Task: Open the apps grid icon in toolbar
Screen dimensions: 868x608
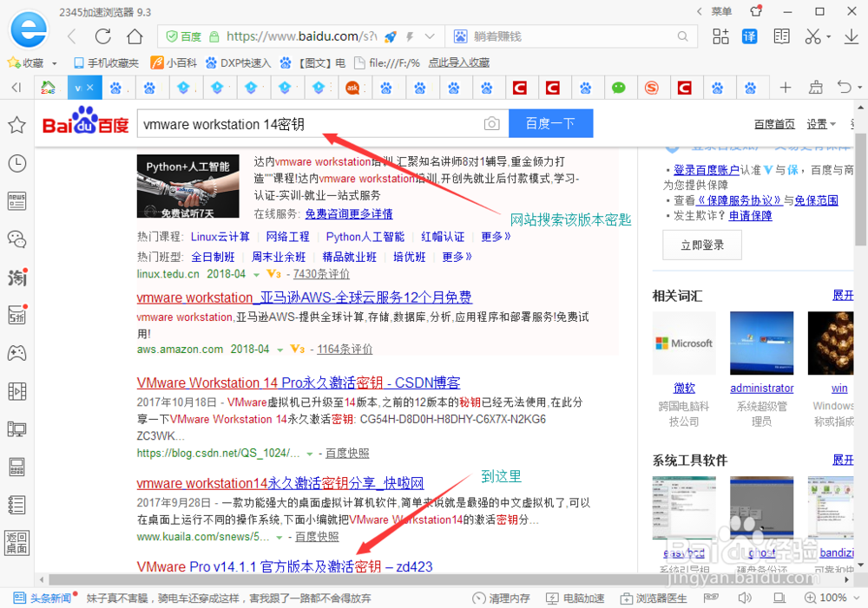Action: click(x=720, y=36)
